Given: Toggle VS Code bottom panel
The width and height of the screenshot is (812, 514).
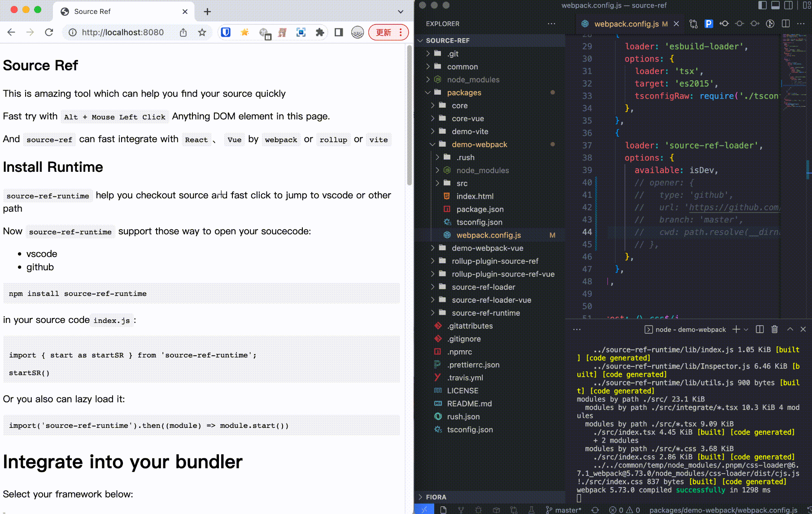Looking at the screenshot, I should (x=775, y=5).
